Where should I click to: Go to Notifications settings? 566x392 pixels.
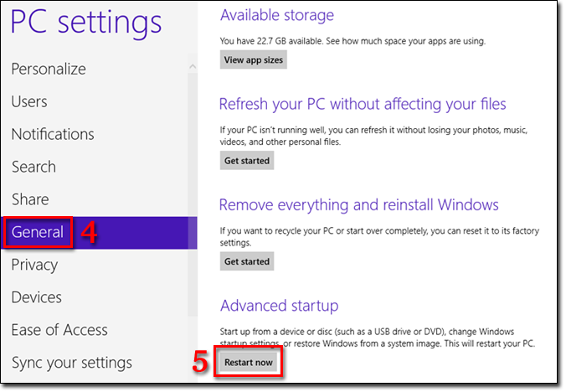[53, 134]
